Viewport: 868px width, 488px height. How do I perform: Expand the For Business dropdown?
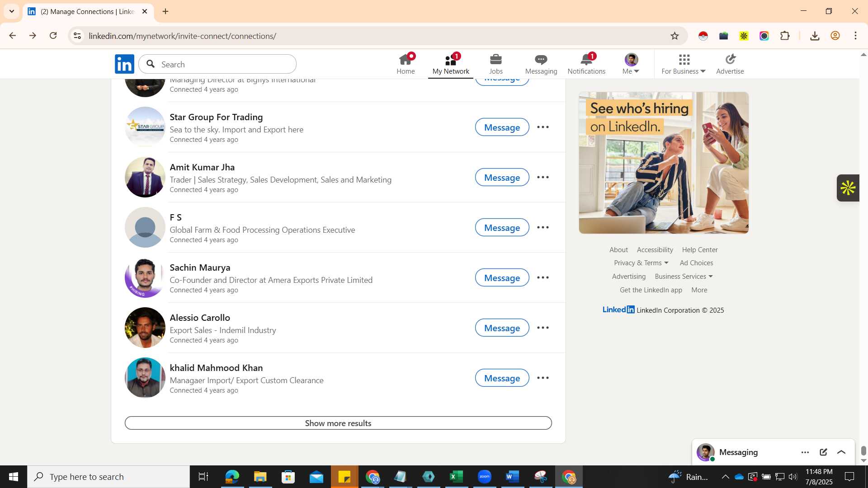[x=684, y=64]
